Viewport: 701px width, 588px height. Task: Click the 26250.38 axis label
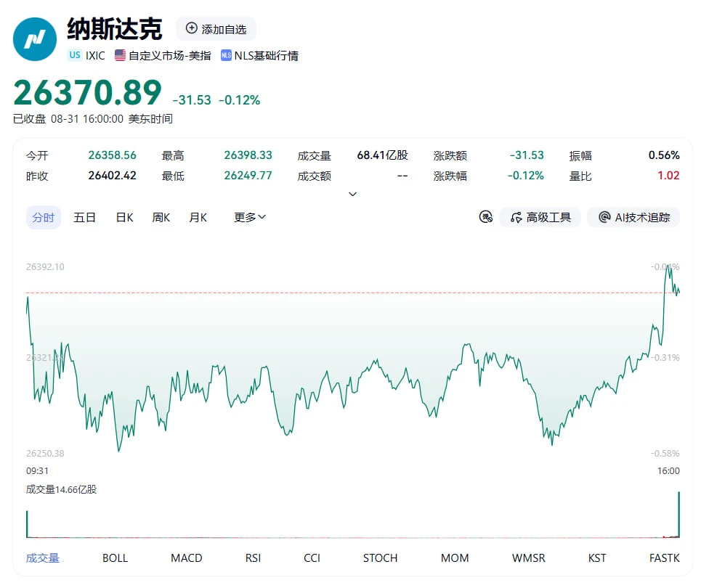[45, 454]
